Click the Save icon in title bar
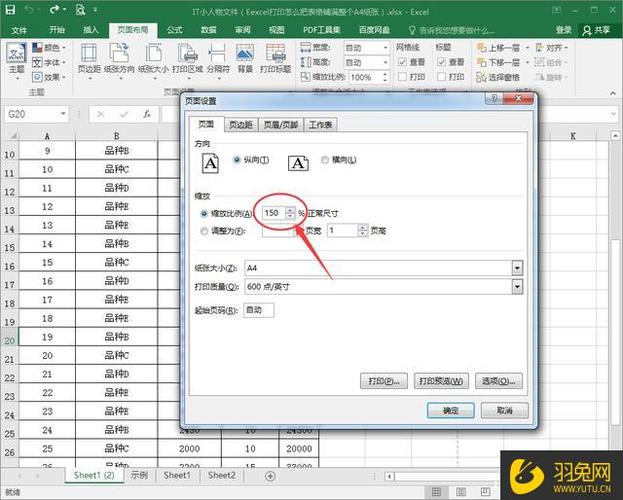Viewport: 623px width, 500px height. 10,10
